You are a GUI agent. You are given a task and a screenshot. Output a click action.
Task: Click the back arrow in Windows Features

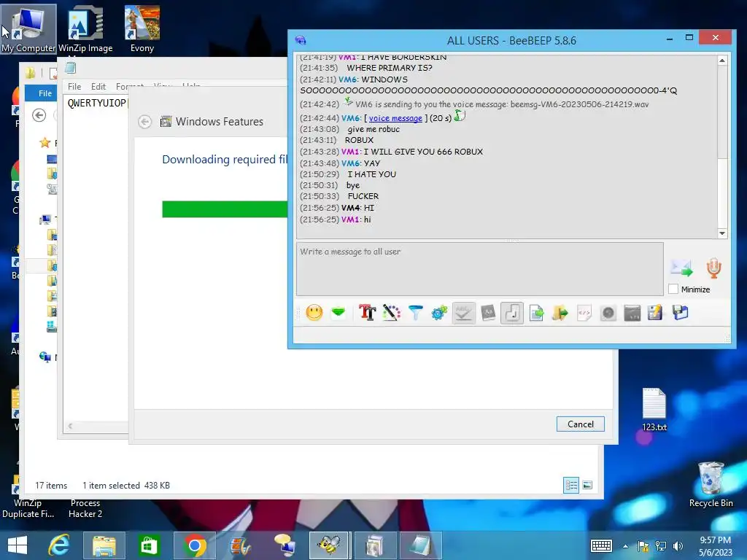pyautogui.click(x=145, y=122)
